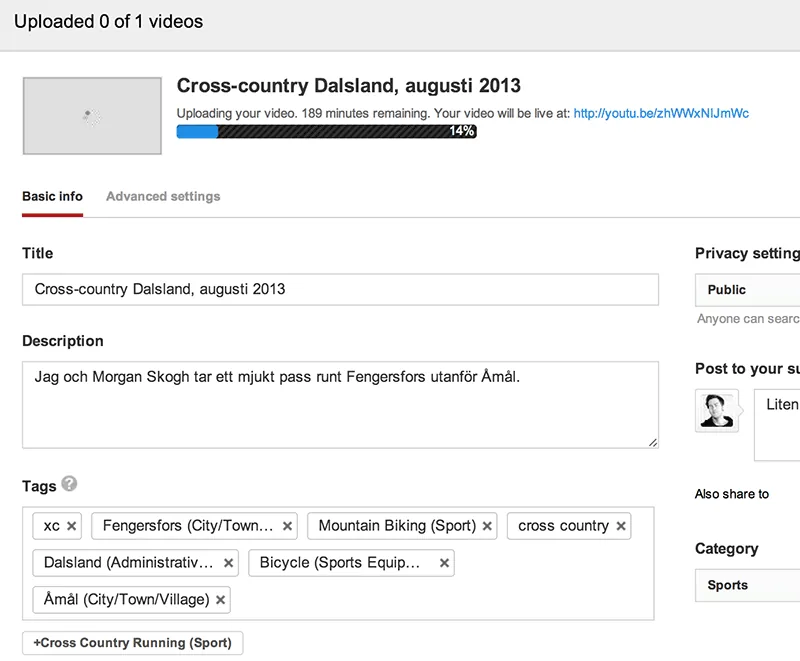
Task: Click the post message box starting 'Liten'
Action: click(777, 425)
